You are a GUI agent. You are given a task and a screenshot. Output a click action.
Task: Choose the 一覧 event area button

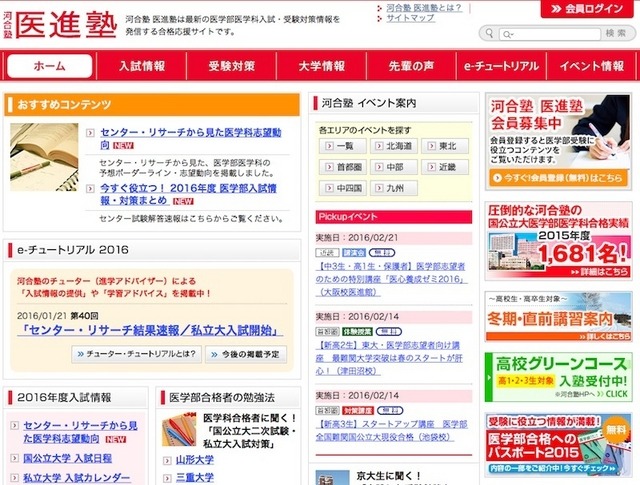[x=342, y=146]
